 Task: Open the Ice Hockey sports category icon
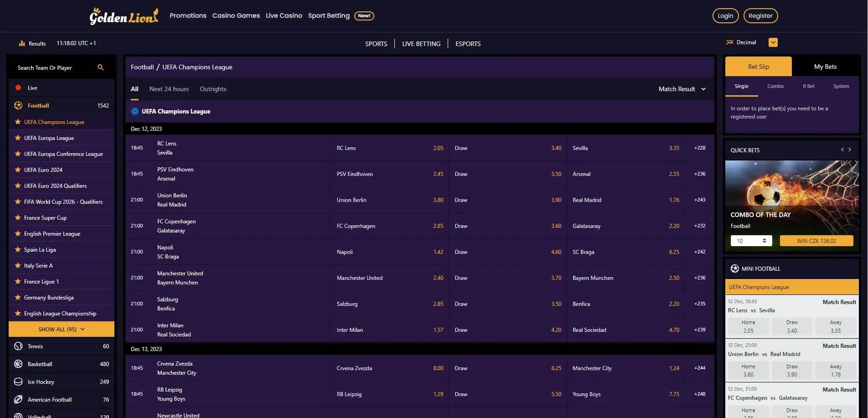(x=18, y=382)
